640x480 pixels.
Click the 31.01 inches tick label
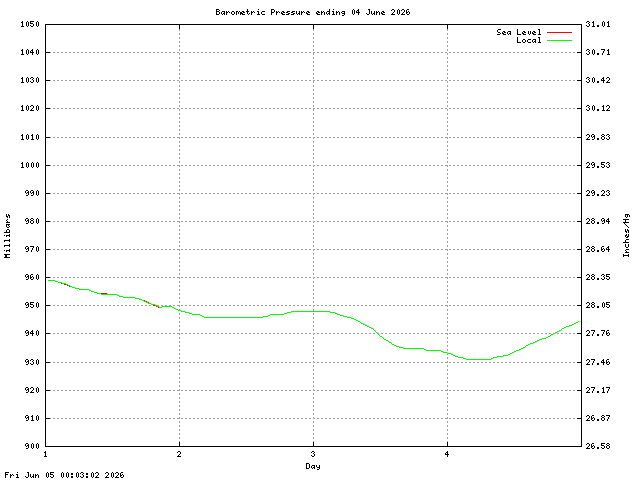pyautogui.click(x=598, y=24)
